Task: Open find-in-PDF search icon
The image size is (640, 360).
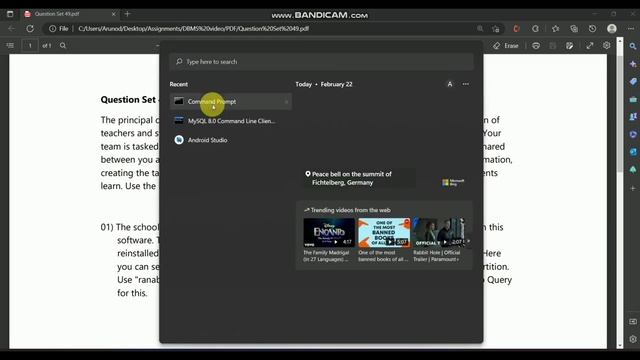Action: tap(63, 45)
